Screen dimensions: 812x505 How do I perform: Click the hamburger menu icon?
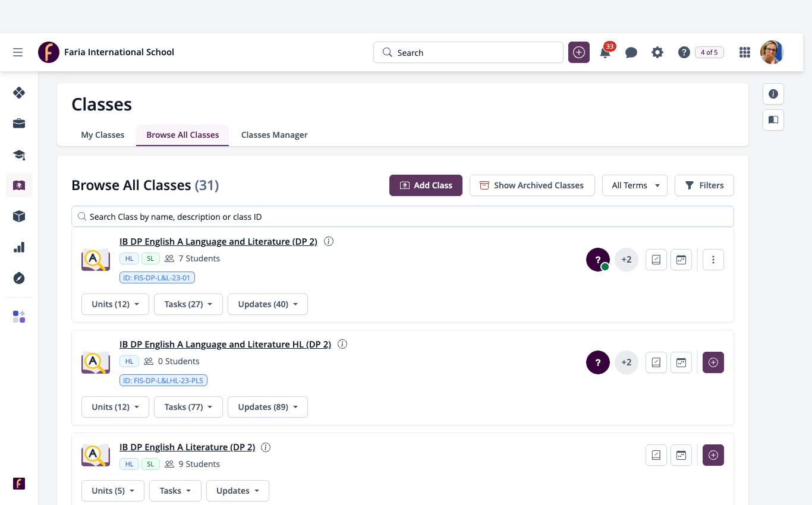[x=18, y=52]
